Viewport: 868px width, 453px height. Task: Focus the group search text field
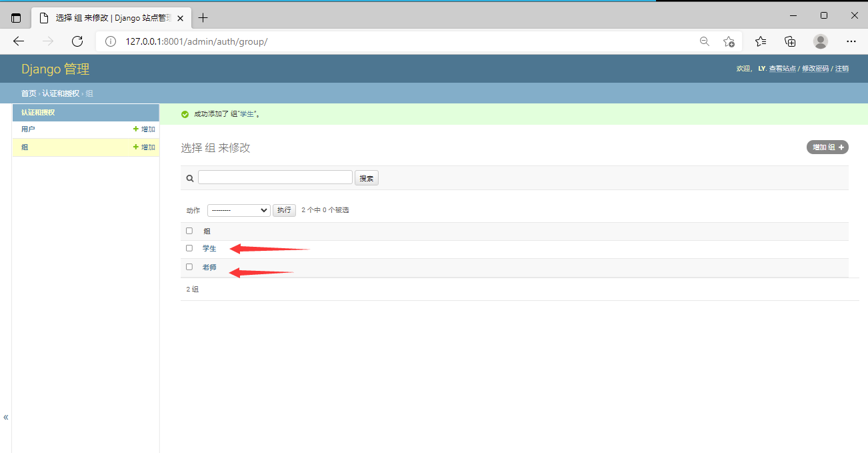click(275, 177)
